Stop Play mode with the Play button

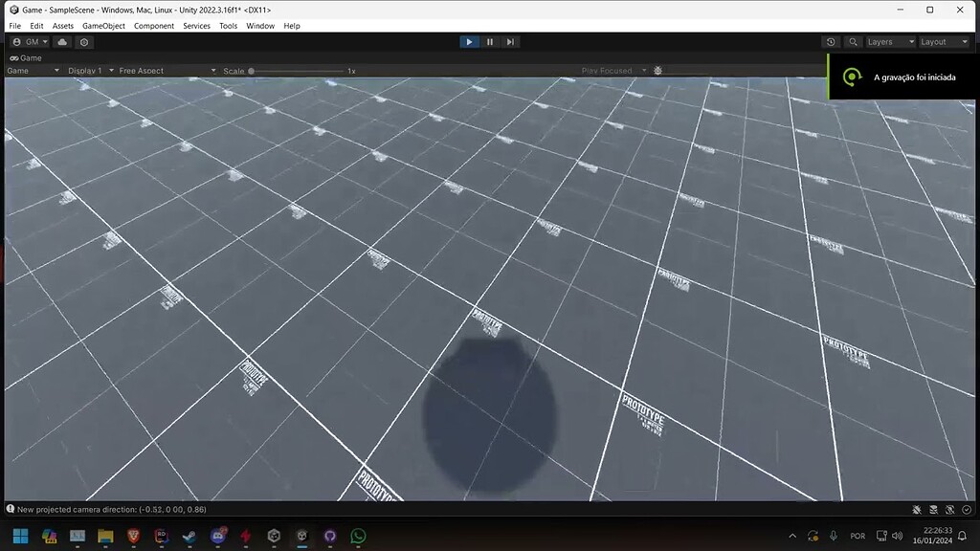pos(468,41)
